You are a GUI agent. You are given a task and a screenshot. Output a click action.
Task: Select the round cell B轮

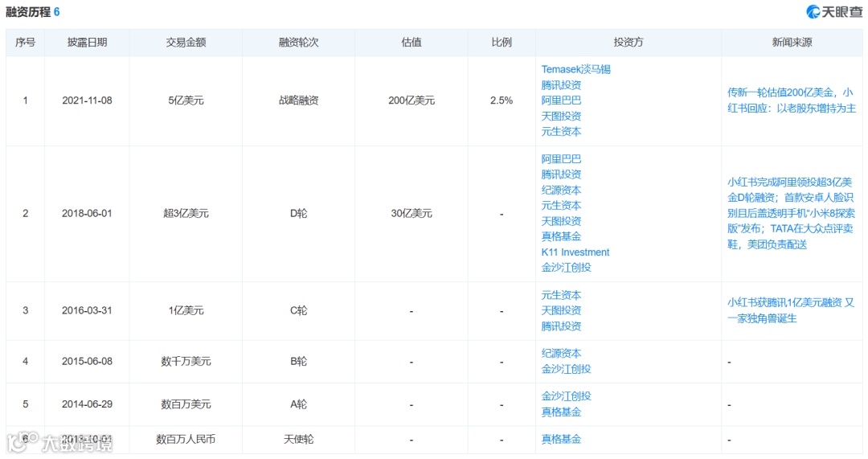click(298, 361)
